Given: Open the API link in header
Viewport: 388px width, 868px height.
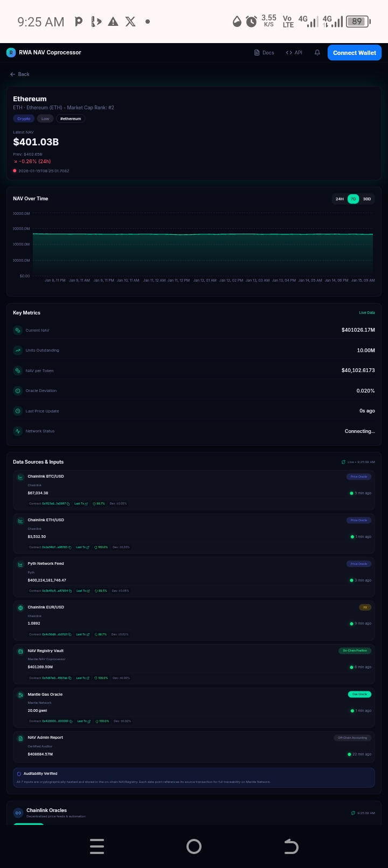Looking at the screenshot, I should click(x=294, y=53).
